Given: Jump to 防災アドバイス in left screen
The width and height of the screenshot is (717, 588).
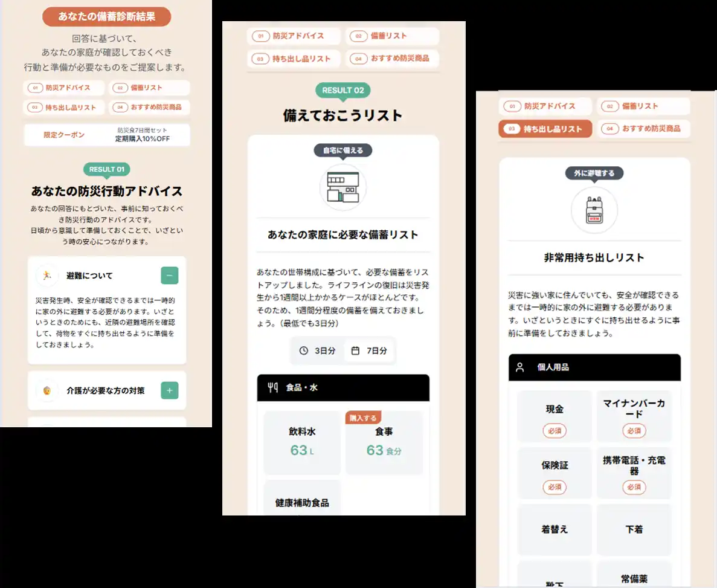Looking at the screenshot, I should tap(64, 88).
